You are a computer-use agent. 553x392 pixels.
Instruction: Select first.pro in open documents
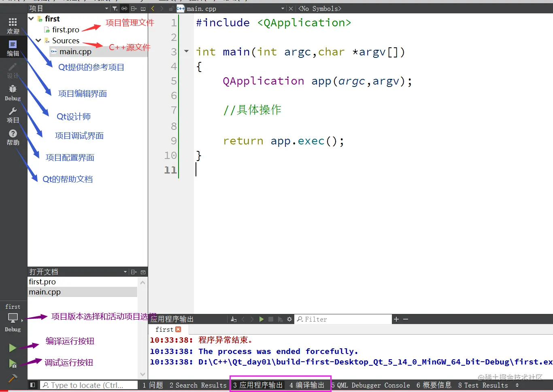coord(83,282)
